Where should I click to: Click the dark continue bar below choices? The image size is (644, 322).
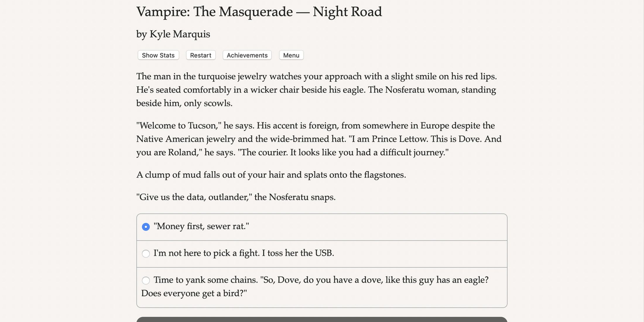pyautogui.click(x=322, y=319)
